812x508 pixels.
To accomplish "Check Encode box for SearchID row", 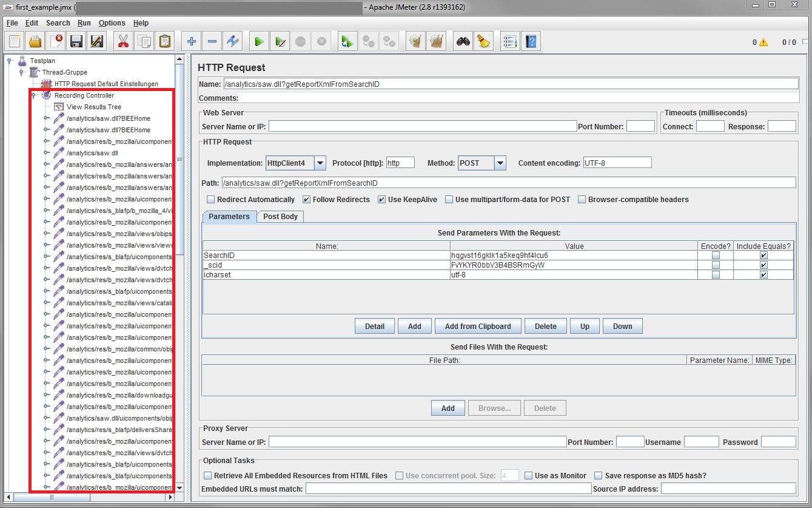I will coord(716,256).
